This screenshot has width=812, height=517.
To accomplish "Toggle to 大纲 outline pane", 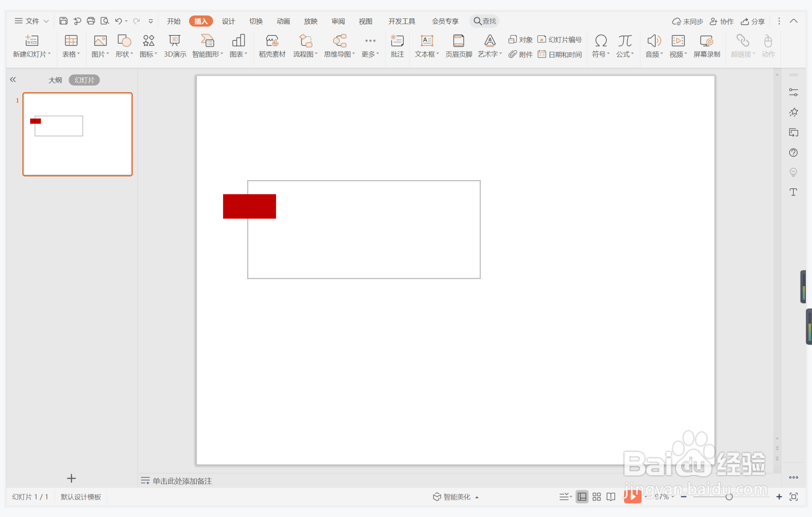I will [x=55, y=80].
